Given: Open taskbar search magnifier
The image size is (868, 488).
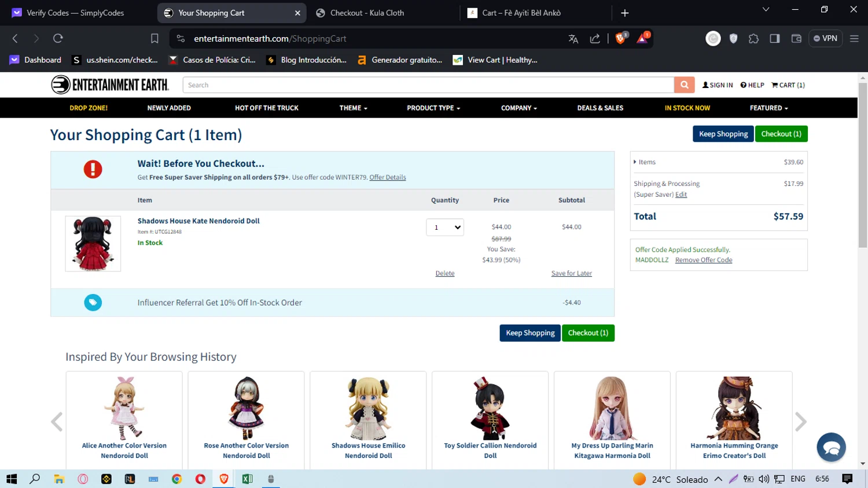Looking at the screenshot, I should coord(35,479).
